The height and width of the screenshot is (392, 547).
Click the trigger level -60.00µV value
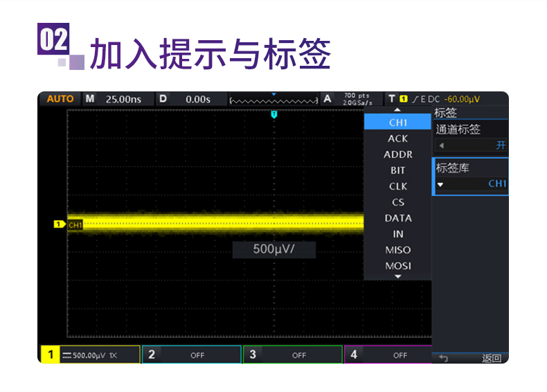click(462, 99)
